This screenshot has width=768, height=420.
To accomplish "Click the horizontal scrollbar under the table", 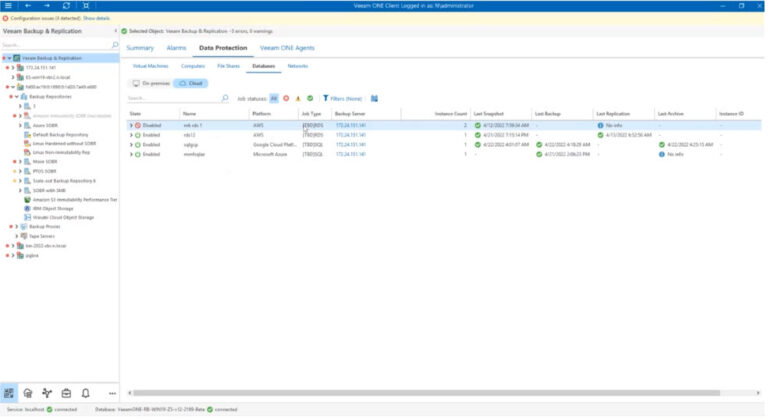I will [426, 393].
